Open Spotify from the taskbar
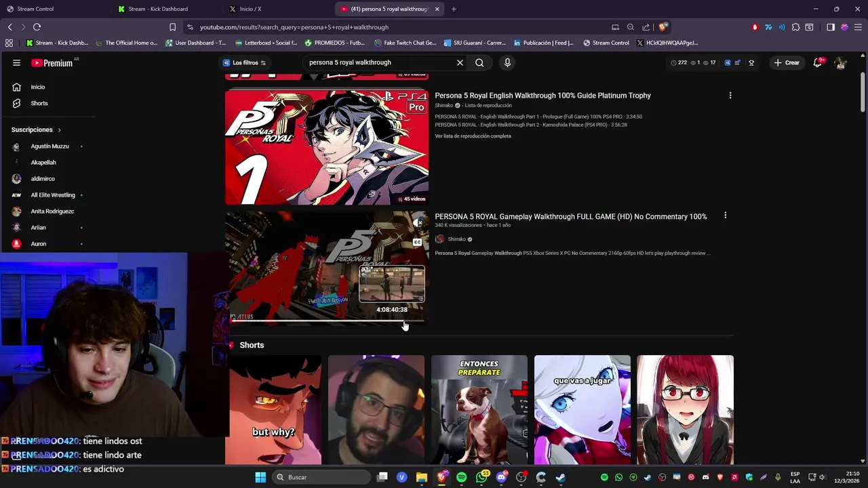This screenshot has width=868, height=488. pos(462,477)
